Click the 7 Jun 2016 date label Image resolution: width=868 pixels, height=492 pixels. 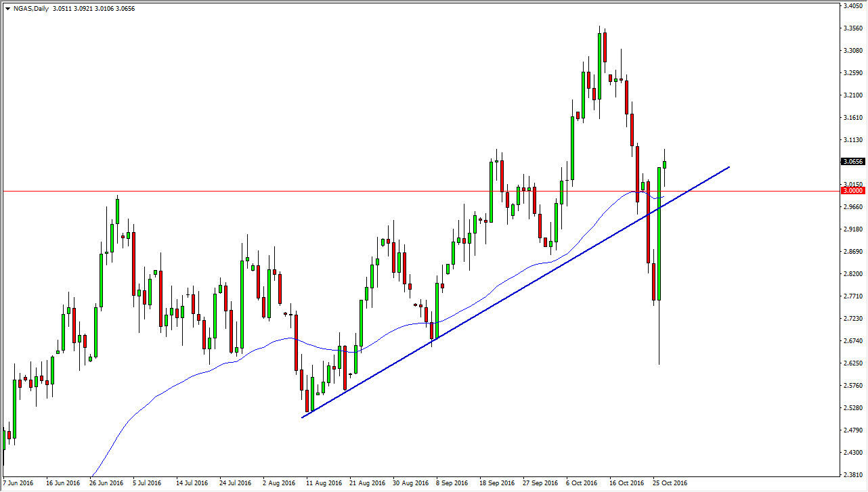point(18,483)
